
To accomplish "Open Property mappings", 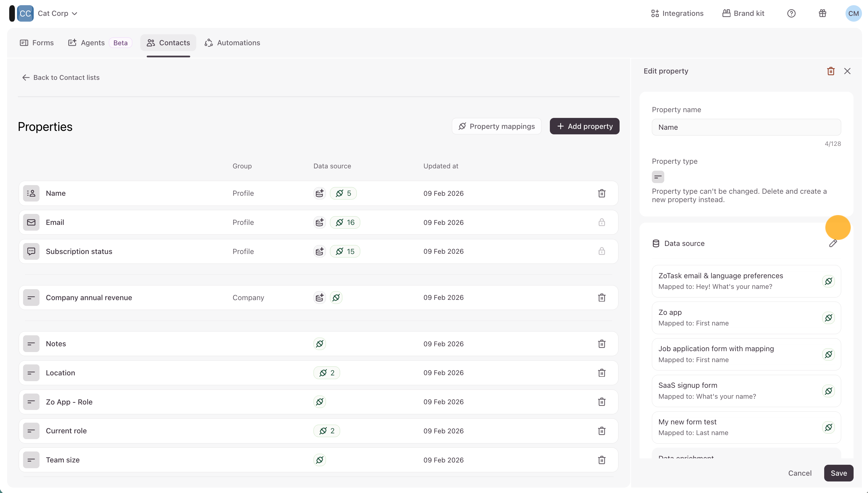I will tap(496, 126).
